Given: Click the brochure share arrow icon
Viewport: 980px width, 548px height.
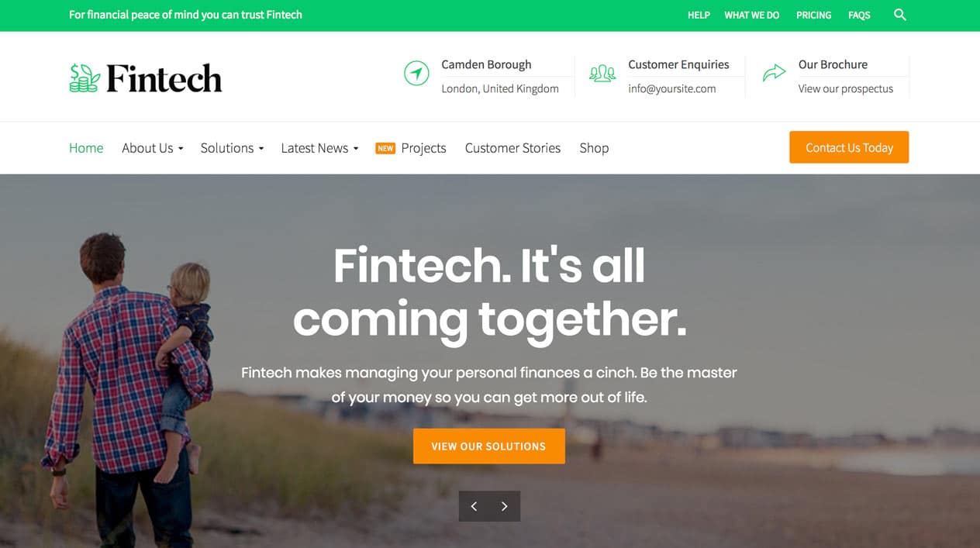Looking at the screenshot, I should pyautogui.click(x=774, y=74).
